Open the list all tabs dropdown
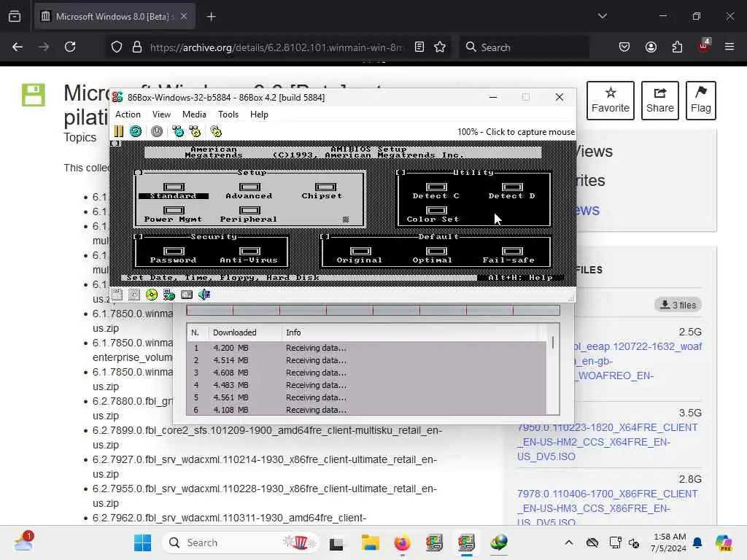Image resolution: width=747 pixels, height=560 pixels. tap(603, 16)
